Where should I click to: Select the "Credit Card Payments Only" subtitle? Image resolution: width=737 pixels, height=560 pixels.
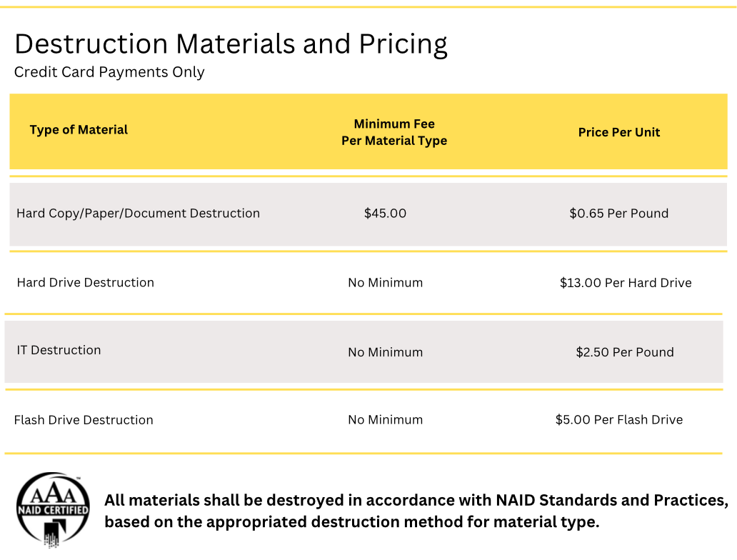109,72
